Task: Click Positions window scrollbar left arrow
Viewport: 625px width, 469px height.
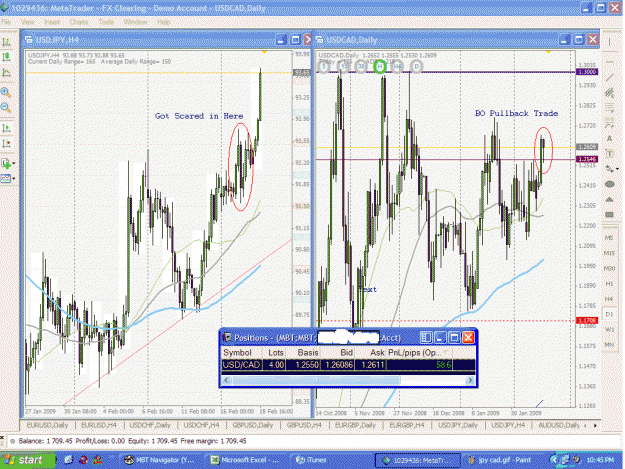Action: coord(226,381)
